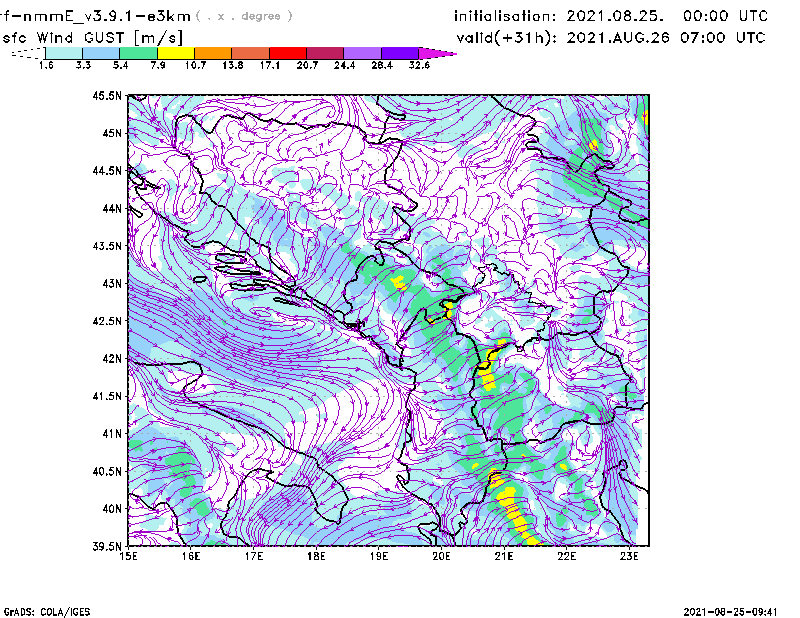Click the '23E' longitude label
The image size is (800, 618).
(629, 556)
